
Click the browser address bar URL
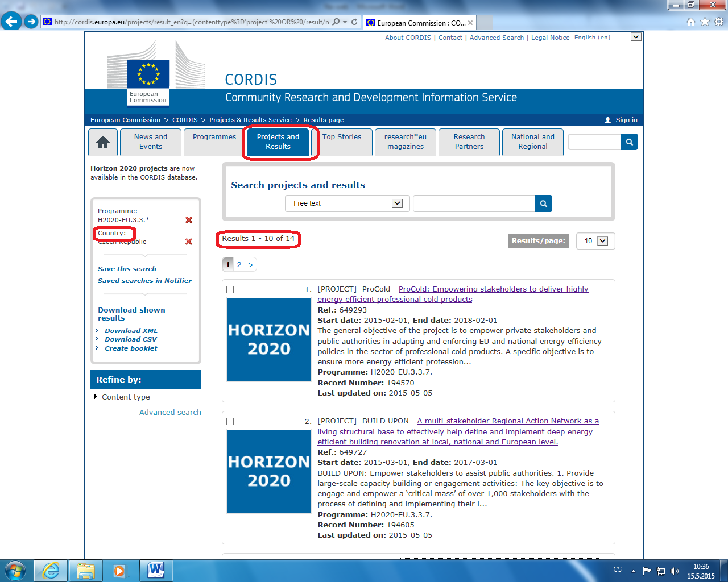point(192,22)
